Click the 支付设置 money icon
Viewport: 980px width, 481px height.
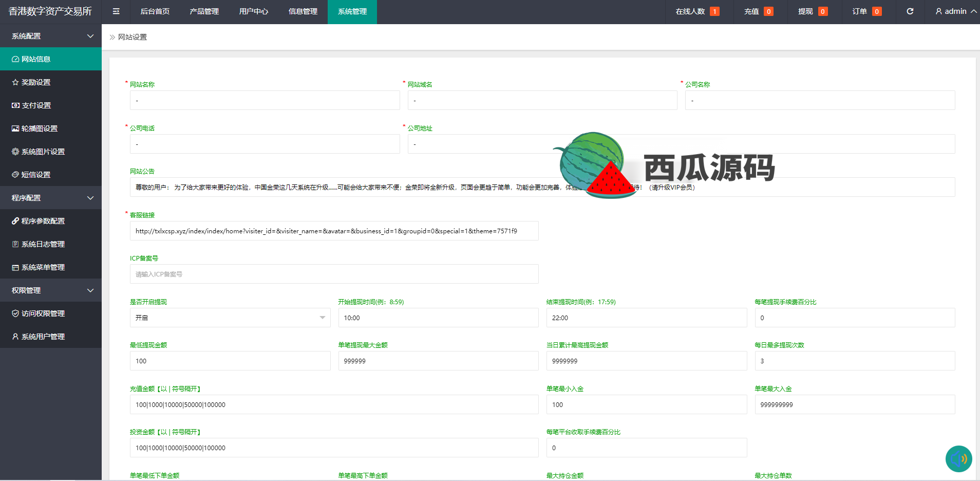tap(15, 105)
